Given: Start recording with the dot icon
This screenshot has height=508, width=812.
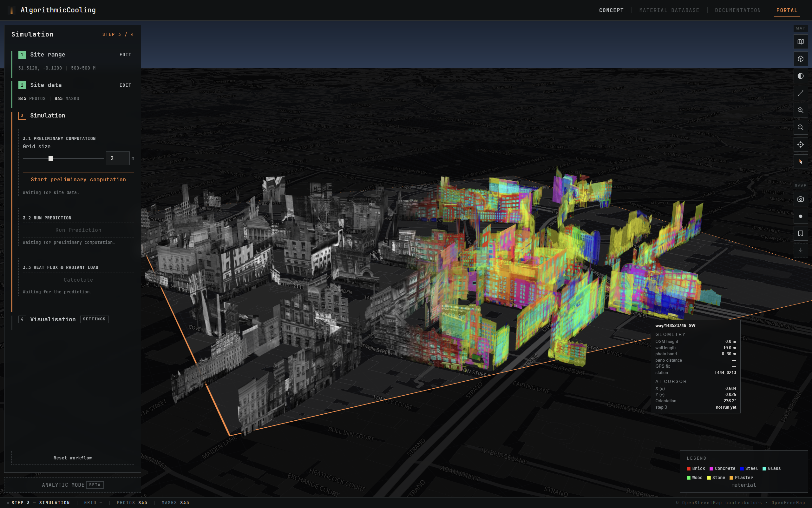Looking at the screenshot, I should [x=800, y=216].
